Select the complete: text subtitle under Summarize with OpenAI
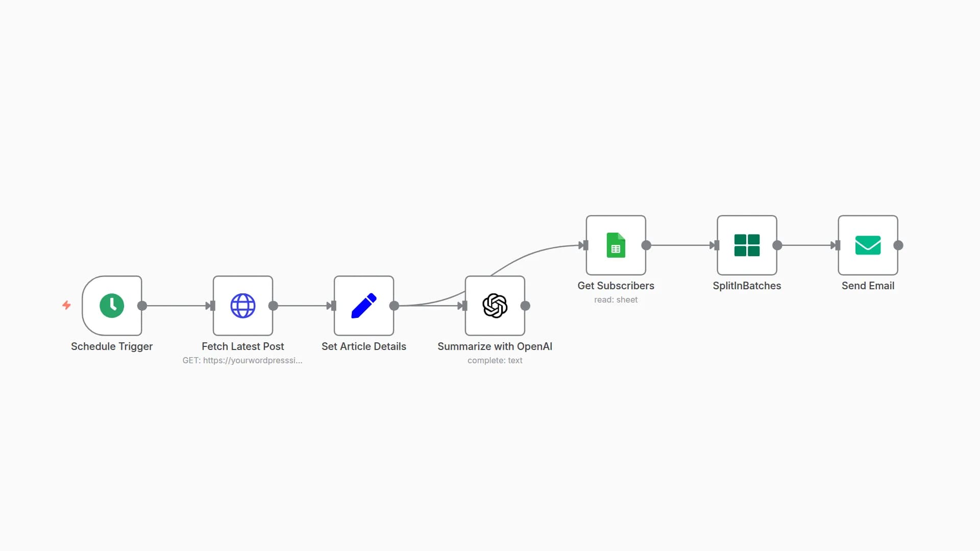This screenshot has width=980, height=551. coord(495,360)
